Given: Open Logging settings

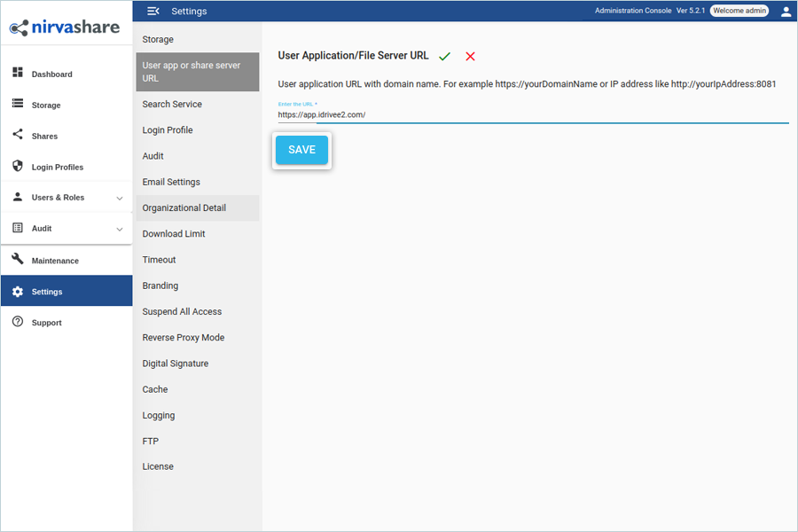Looking at the screenshot, I should pos(198,416).
